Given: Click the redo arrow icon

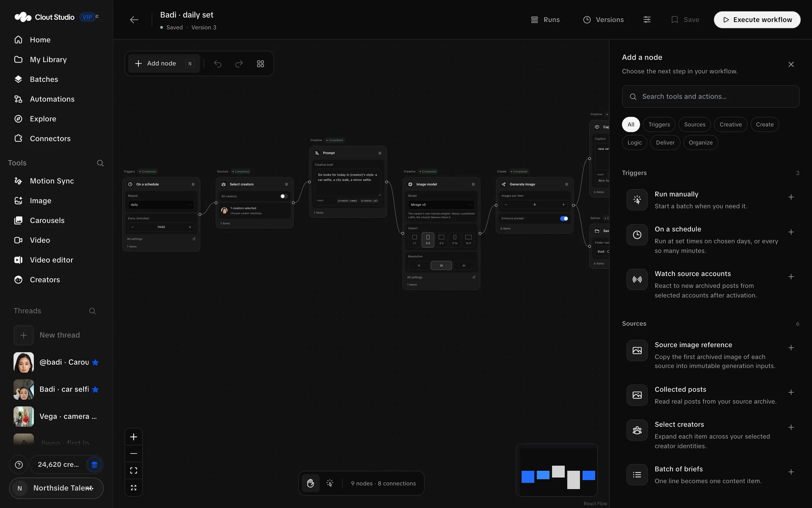Looking at the screenshot, I should (x=239, y=64).
